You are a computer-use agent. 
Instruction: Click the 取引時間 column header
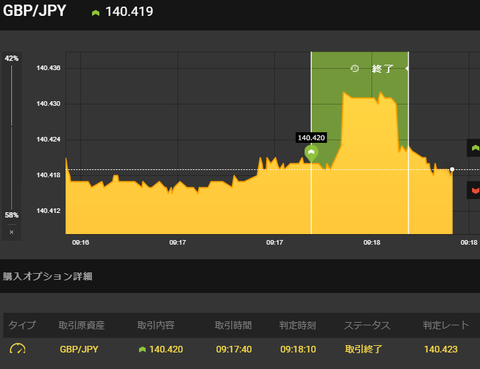click(233, 325)
